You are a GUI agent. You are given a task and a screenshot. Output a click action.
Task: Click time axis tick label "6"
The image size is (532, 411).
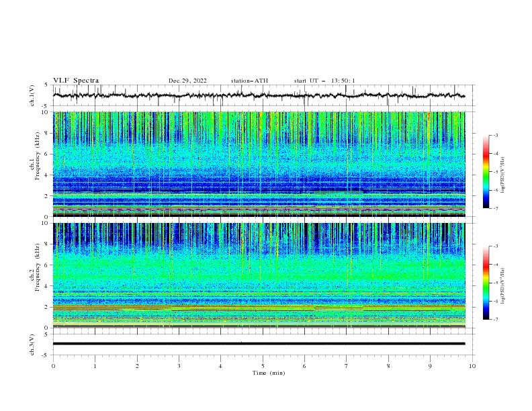[x=304, y=366]
